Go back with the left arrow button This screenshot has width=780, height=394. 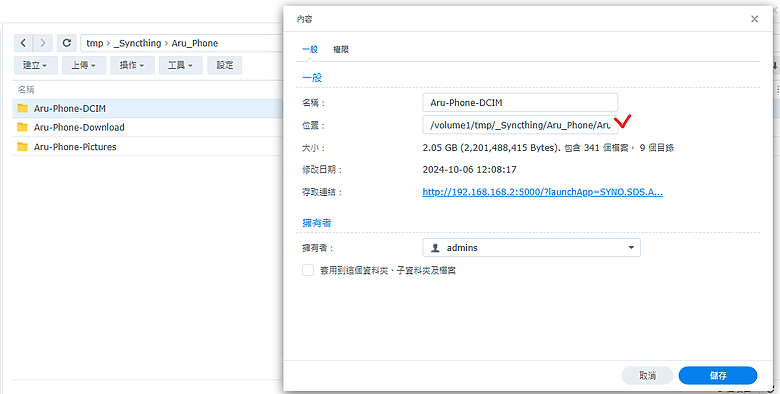(x=23, y=43)
